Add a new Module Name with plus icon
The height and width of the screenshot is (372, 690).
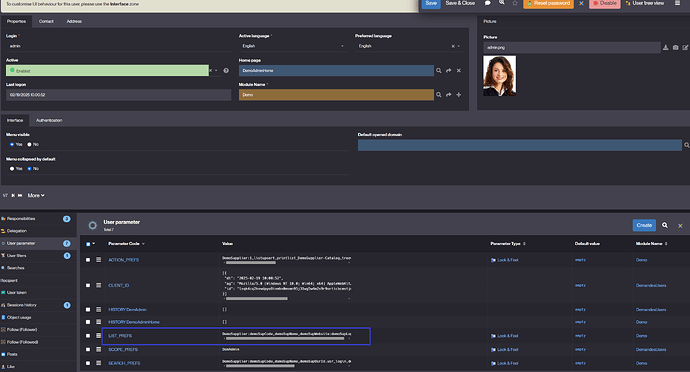pyautogui.click(x=459, y=95)
